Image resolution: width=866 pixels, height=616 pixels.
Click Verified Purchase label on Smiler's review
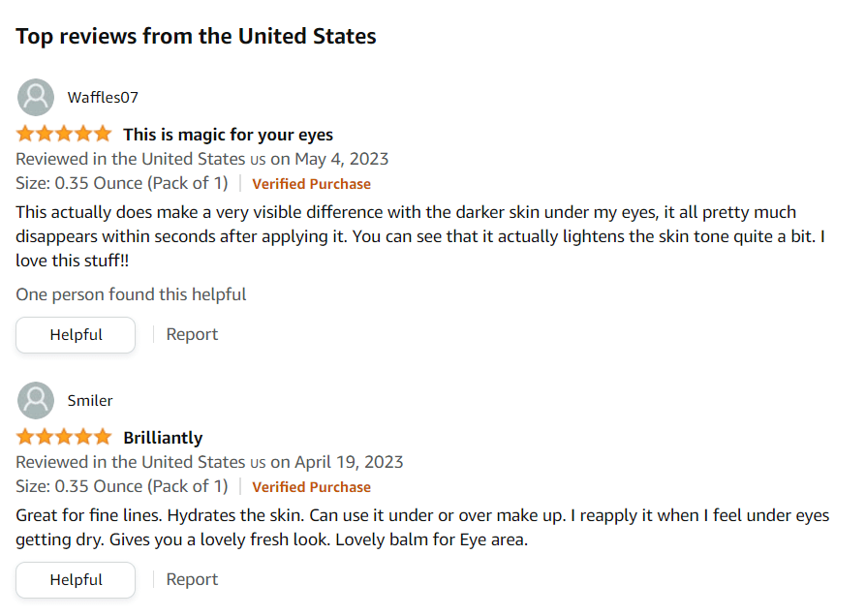311,487
